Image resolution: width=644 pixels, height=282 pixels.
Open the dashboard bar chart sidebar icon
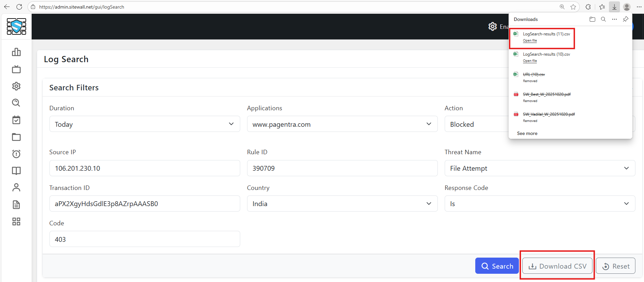(x=16, y=52)
